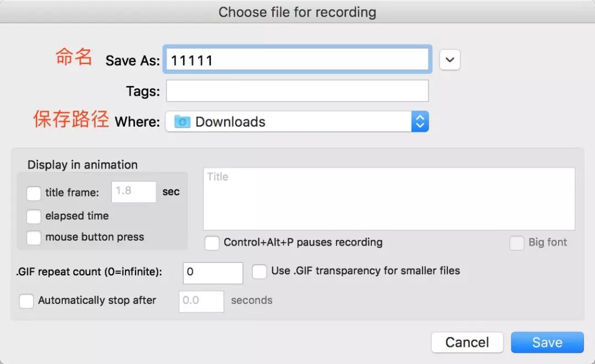This screenshot has height=364, width=595.
Task: Click the Downloads folder icon
Action: [x=182, y=122]
